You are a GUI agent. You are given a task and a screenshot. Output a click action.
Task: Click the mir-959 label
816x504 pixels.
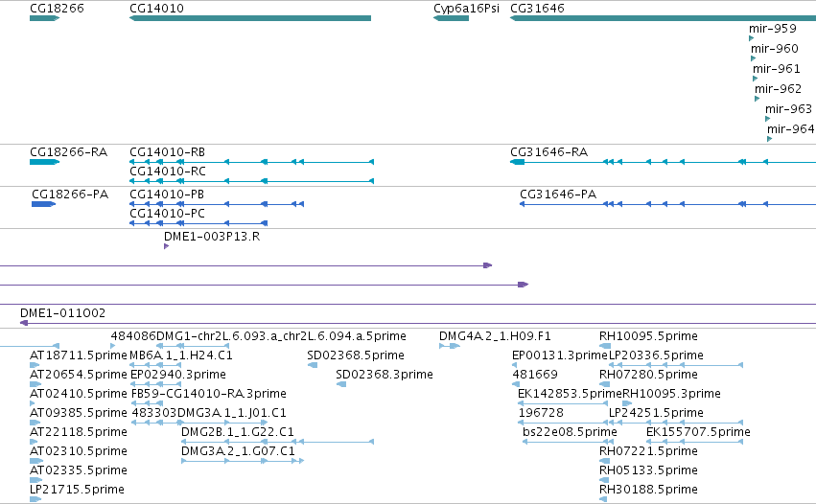(773, 29)
